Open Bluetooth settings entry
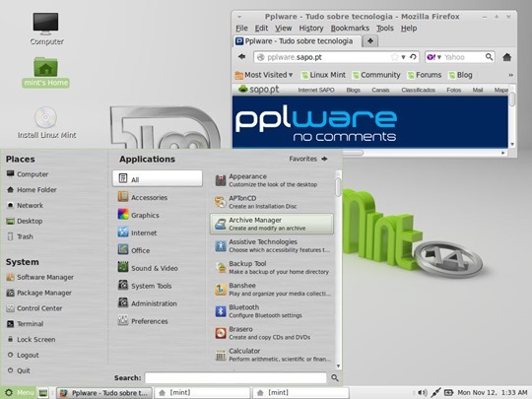 [x=272, y=311]
